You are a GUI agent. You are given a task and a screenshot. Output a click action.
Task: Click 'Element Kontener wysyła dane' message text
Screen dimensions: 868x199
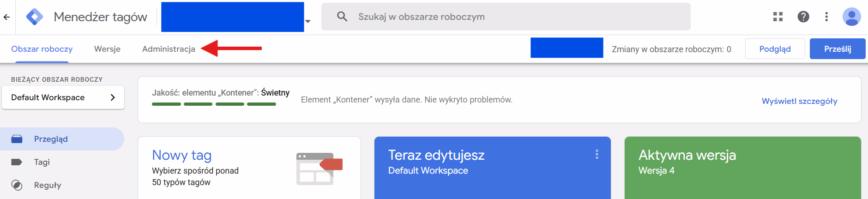[x=407, y=100]
